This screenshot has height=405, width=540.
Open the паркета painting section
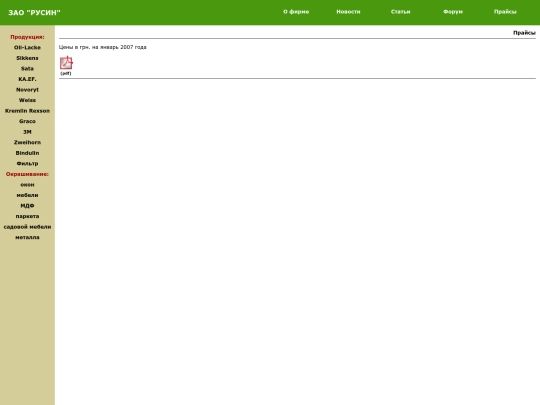27,216
